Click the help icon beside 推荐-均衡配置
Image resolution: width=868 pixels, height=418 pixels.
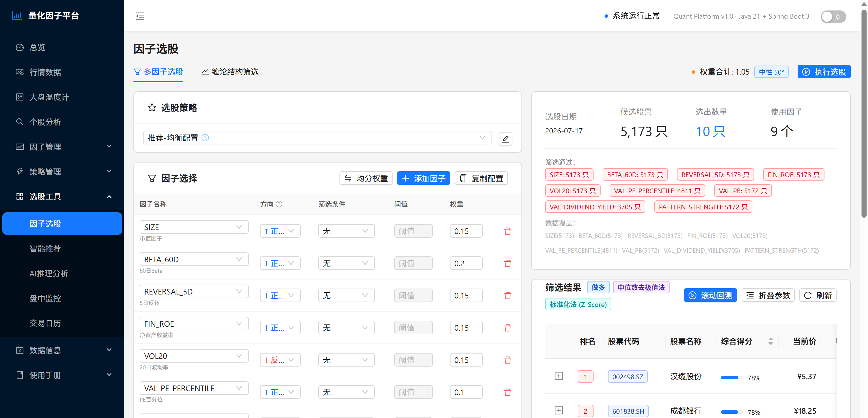tap(205, 138)
